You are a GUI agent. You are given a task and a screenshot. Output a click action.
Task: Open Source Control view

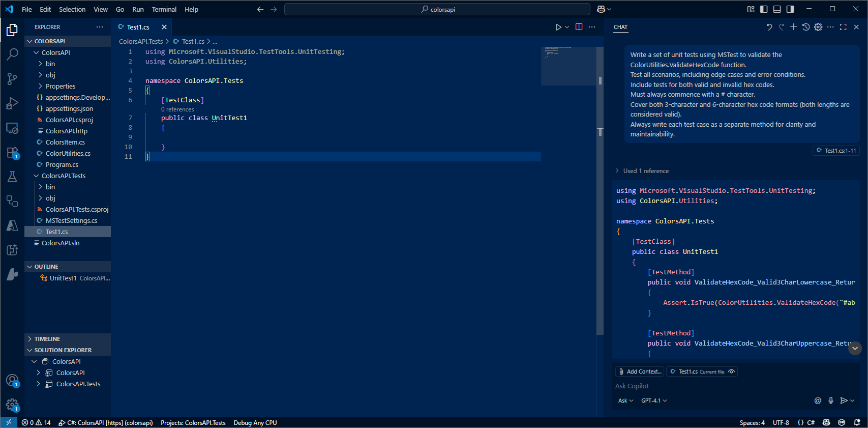point(12,78)
